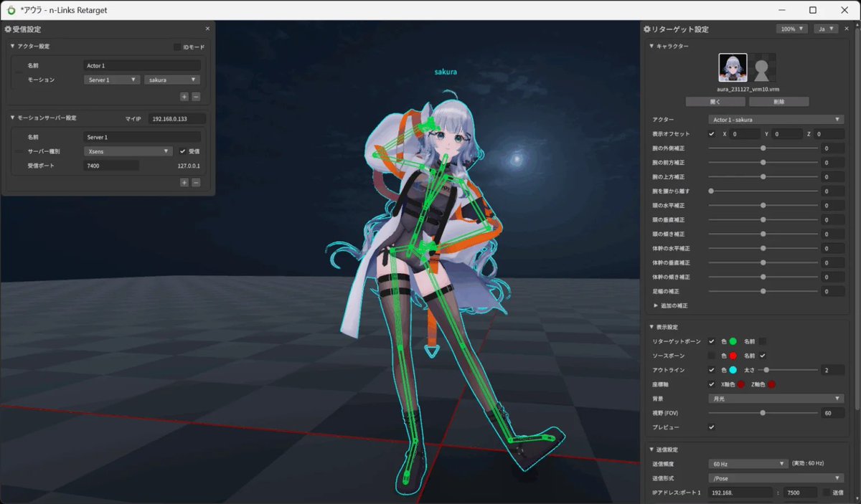Click the 削除 button
The height and width of the screenshot is (504, 861).
coord(778,100)
